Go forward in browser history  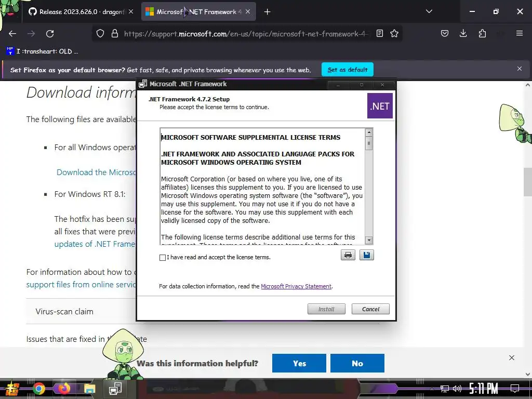(x=31, y=34)
